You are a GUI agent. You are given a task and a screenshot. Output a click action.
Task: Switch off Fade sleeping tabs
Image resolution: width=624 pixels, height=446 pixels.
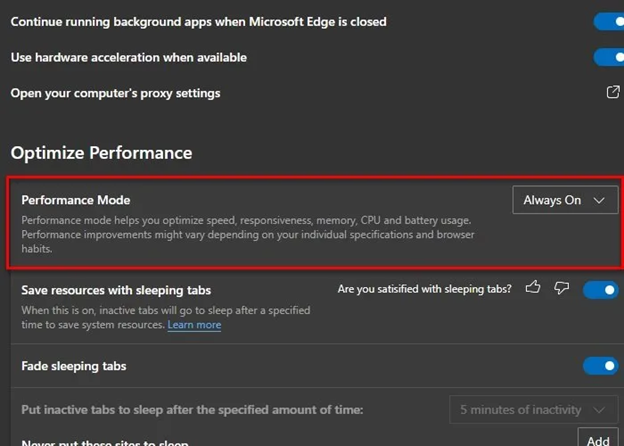pyautogui.click(x=601, y=366)
